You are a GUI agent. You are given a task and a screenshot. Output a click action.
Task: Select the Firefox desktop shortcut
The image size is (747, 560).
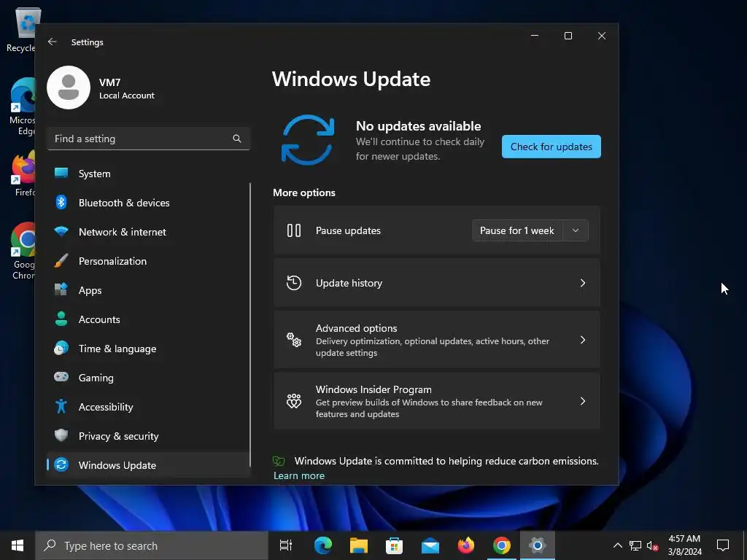pyautogui.click(x=24, y=174)
